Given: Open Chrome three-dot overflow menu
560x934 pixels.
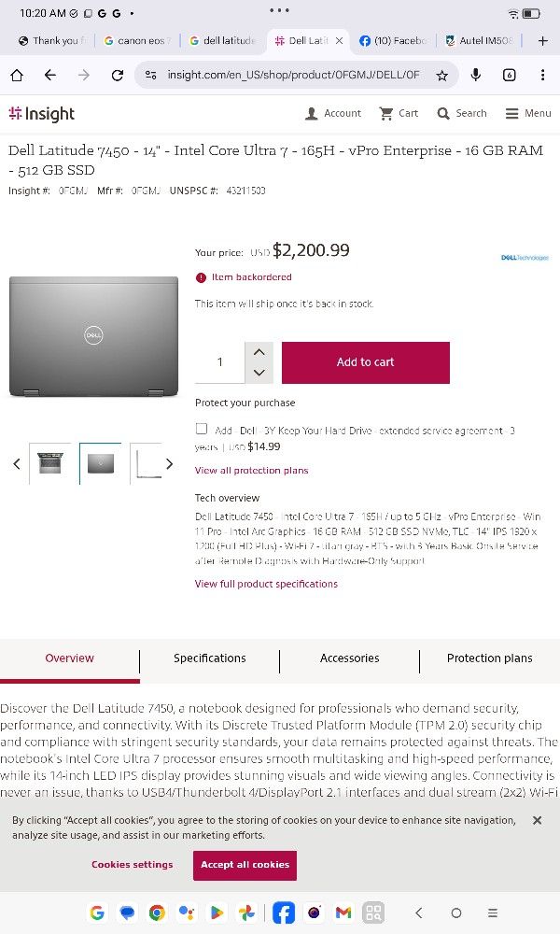Looking at the screenshot, I should click(x=543, y=76).
